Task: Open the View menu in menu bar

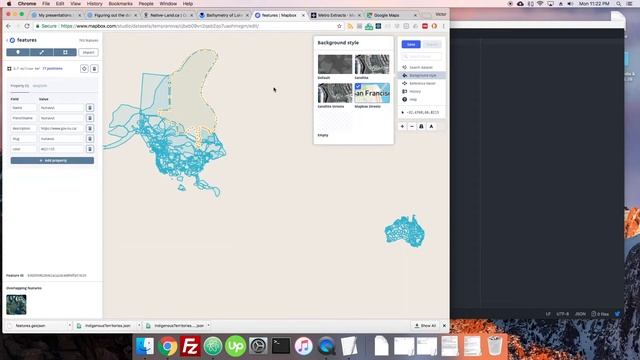Action: [76, 4]
